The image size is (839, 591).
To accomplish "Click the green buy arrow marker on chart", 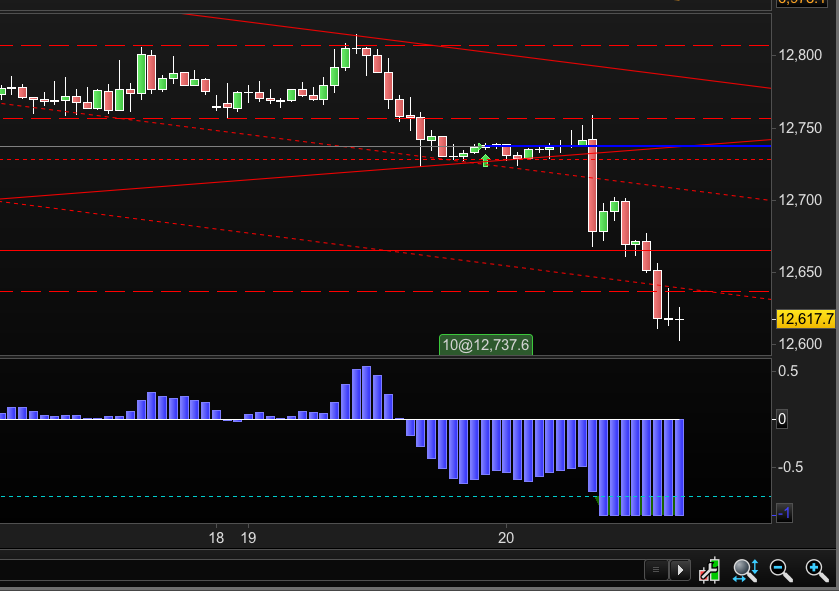I will pyautogui.click(x=485, y=160).
